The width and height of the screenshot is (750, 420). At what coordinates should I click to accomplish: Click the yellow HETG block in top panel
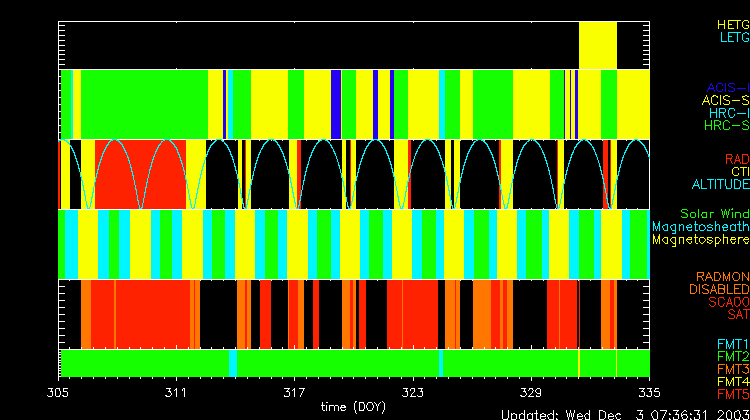[598, 45]
